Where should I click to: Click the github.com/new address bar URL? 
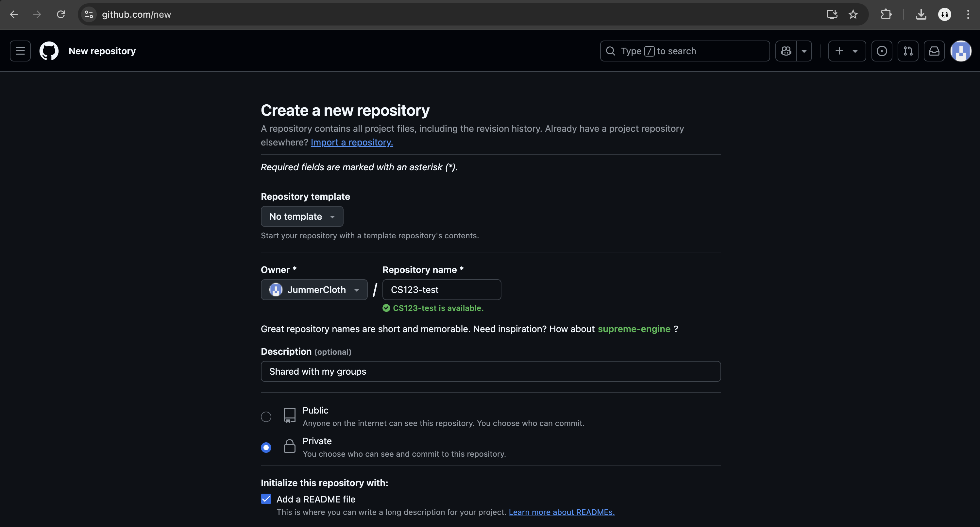coord(136,14)
